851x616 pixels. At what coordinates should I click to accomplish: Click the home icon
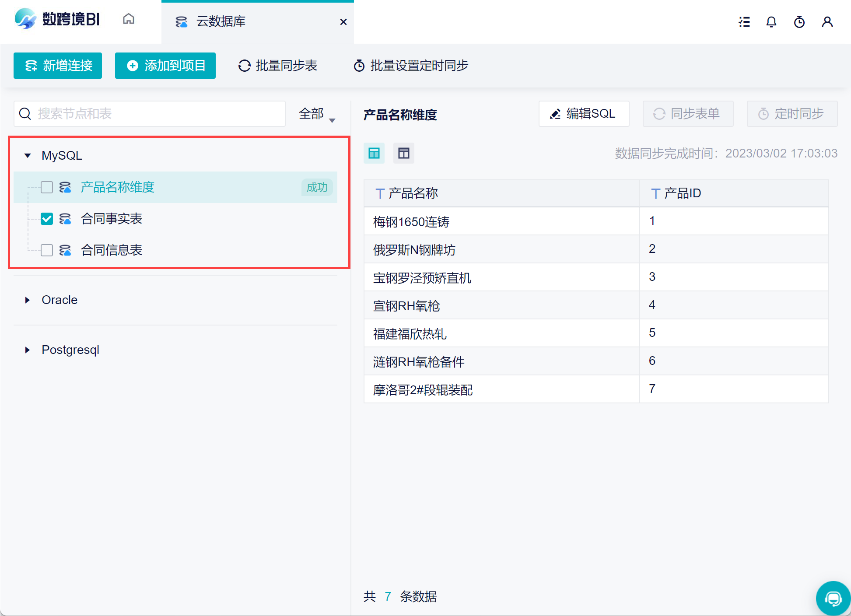click(x=128, y=19)
